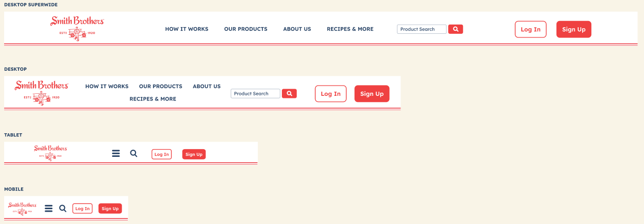Tap Log In in the mobile header
The image size is (644, 224).
(x=82, y=209)
